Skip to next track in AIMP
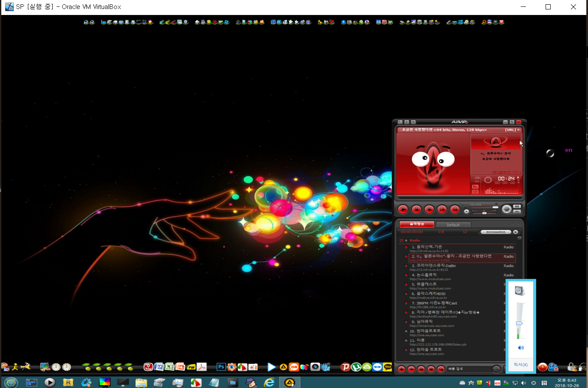The height and width of the screenshot is (388, 588). 455,209
